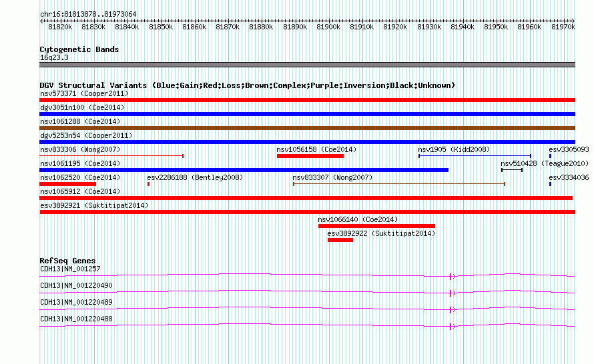
Task: Click the 81850k ruler tick label
Action: (161, 27)
